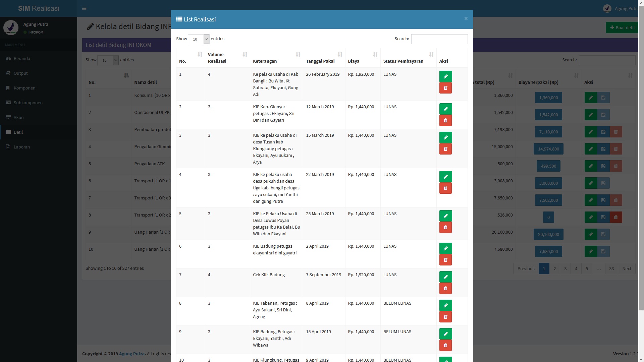The height and width of the screenshot is (362, 644).
Task: Edit the Cek Klik Badung entry
Action: tap(445, 277)
